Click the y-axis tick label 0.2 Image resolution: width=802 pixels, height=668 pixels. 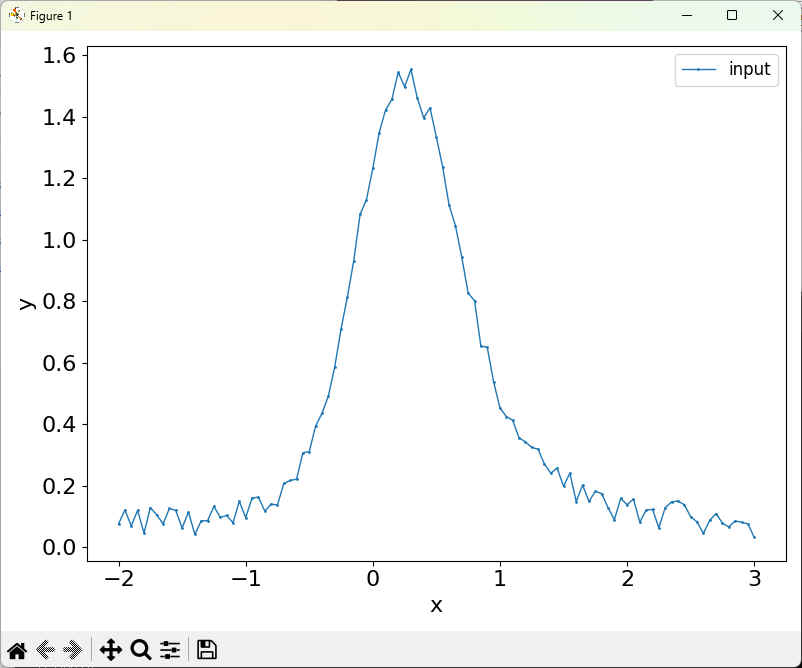tap(59, 486)
